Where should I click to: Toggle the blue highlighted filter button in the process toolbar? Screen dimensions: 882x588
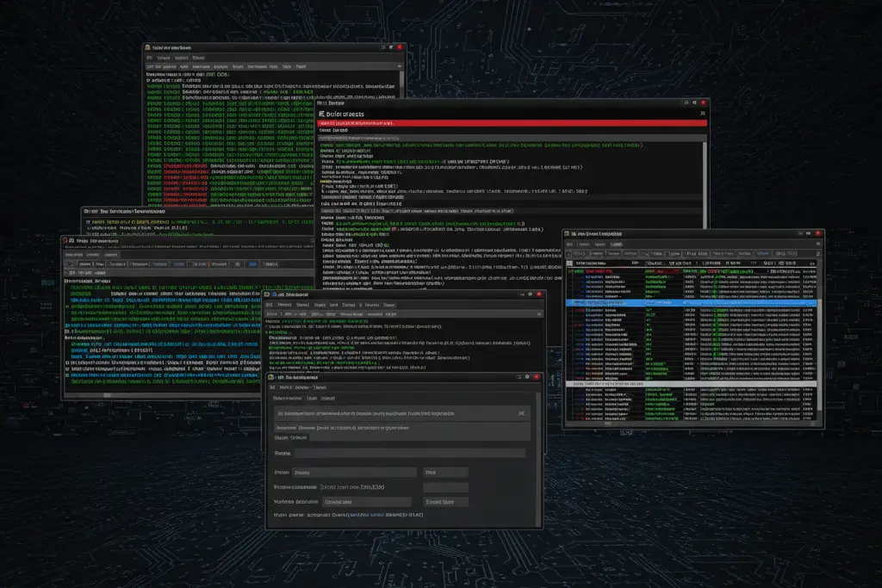[763, 253]
